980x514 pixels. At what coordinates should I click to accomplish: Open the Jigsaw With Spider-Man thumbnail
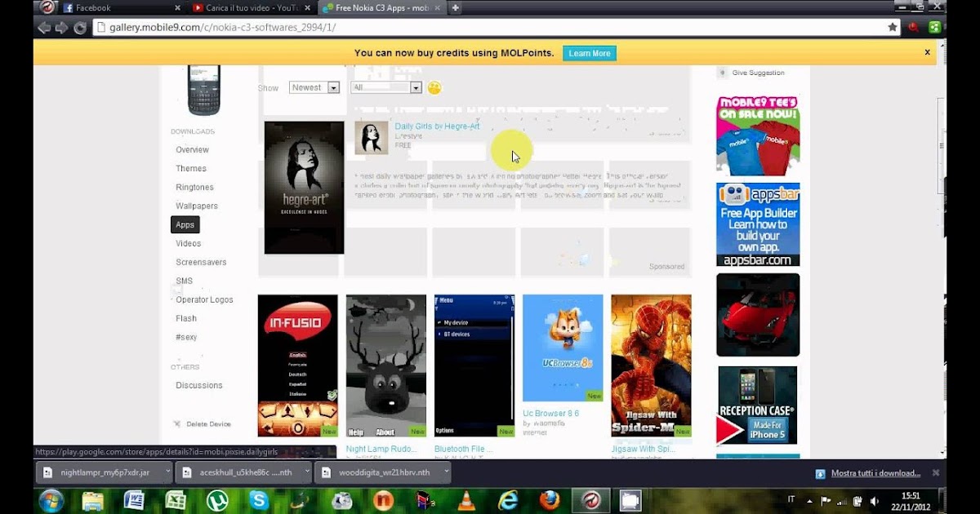[x=651, y=366]
